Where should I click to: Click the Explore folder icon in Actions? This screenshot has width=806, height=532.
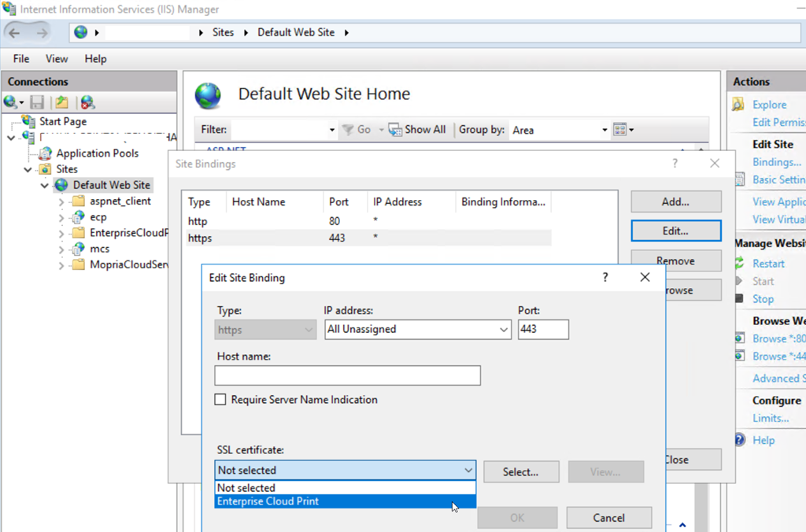[x=739, y=105]
